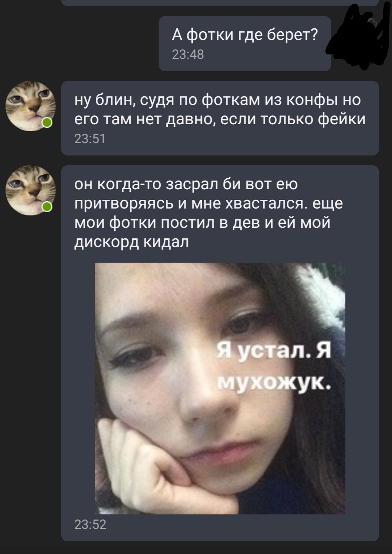Select the line 'мои фотки постил в дев и ей мой'
Screen dimensions: 392x554
[202, 222]
